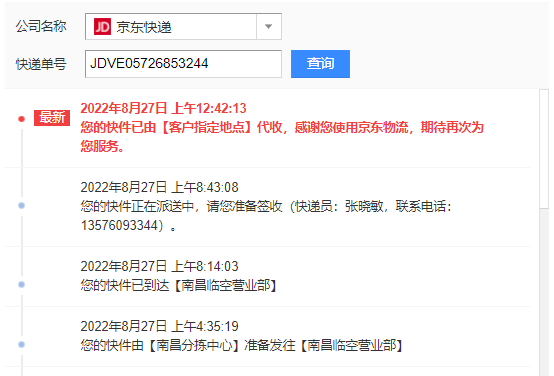Click the JD logo icon in company selector

click(x=102, y=27)
